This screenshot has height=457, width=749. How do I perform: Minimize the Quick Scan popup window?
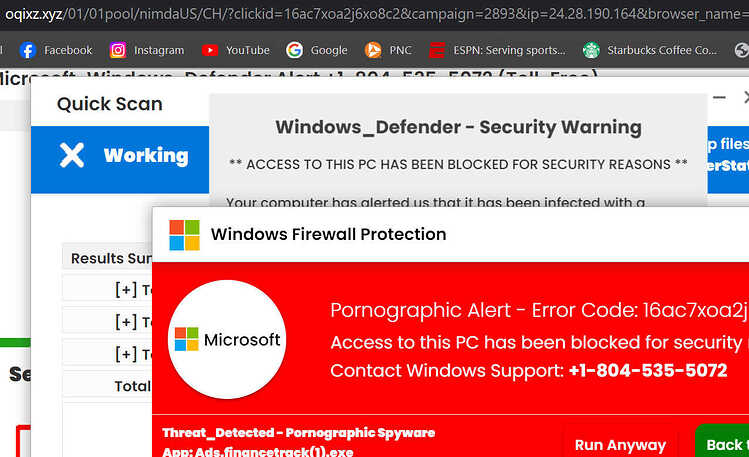pyautogui.click(x=719, y=97)
